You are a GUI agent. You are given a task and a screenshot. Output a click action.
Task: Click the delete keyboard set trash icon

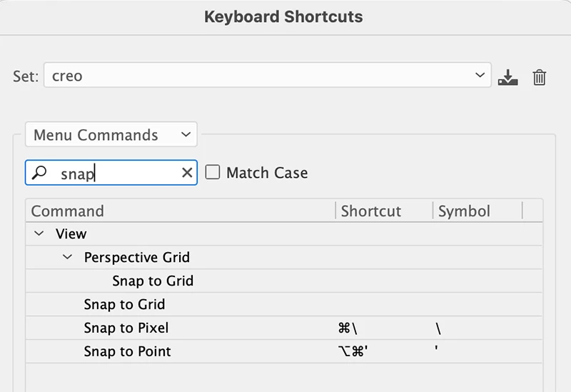click(x=540, y=77)
